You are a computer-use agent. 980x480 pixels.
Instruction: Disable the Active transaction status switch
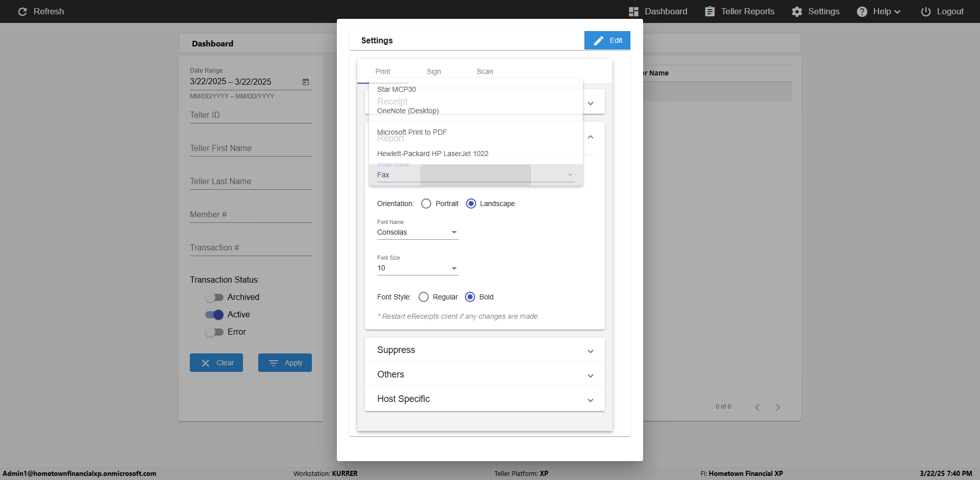[x=214, y=315]
